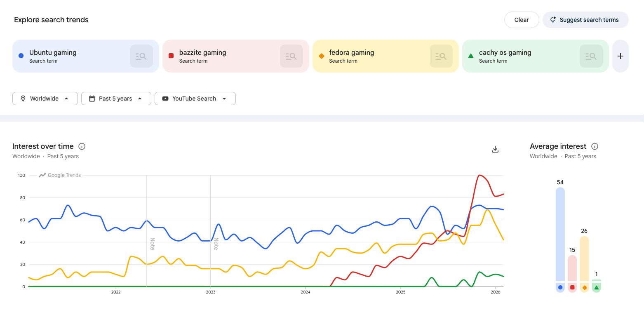Image resolution: width=644 pixels, height=310 pixels.
Task: Select the bazzite gaming search term
Action: click(x=202, y=53)
